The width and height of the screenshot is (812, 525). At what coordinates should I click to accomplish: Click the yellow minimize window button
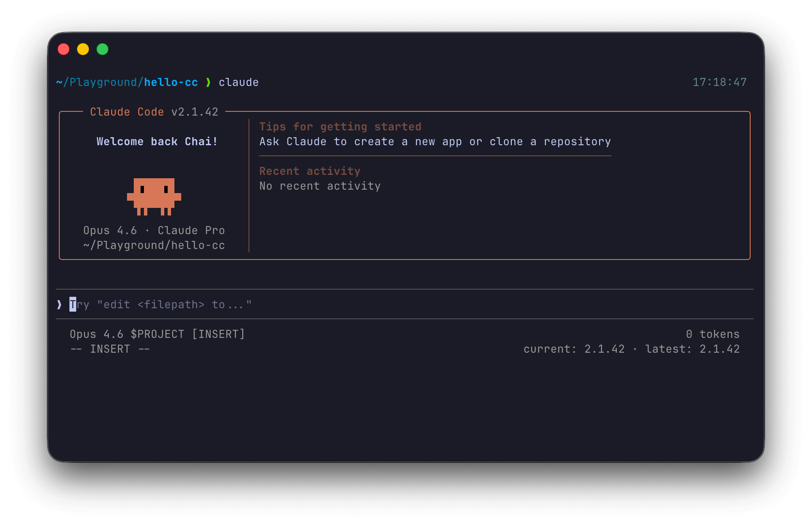pyautogui.click(x=83, y=50)
